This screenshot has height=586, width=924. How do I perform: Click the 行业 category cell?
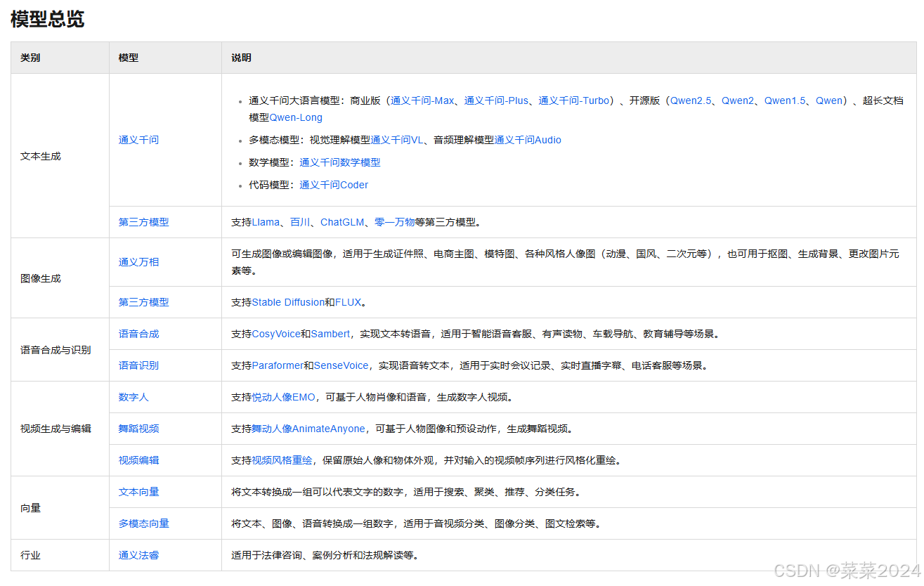coord(60,555)
